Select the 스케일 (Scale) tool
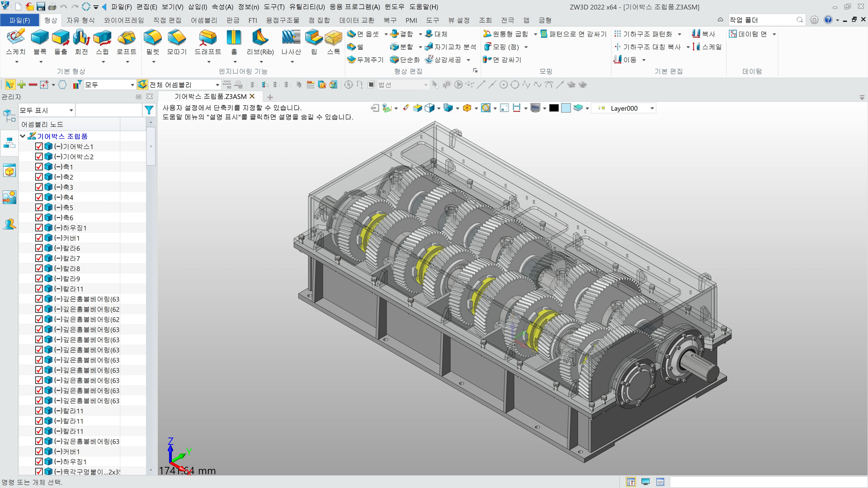The height and width of the screenshot is (488, 868). point(707,47)
